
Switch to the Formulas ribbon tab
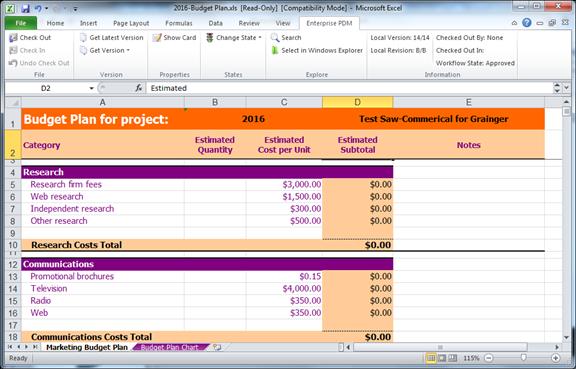point(179,23)
